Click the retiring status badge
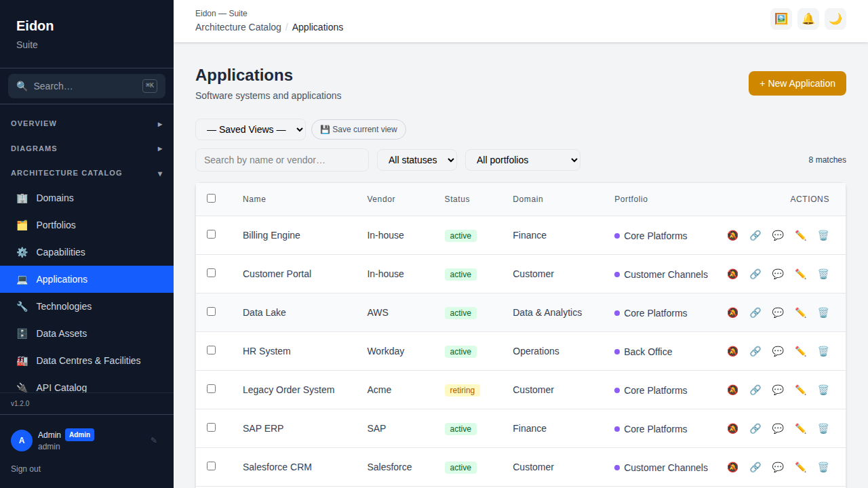Image resolution: width=868 pixels, height=488 pixels. pyautogui.click(x=462, y=390)
